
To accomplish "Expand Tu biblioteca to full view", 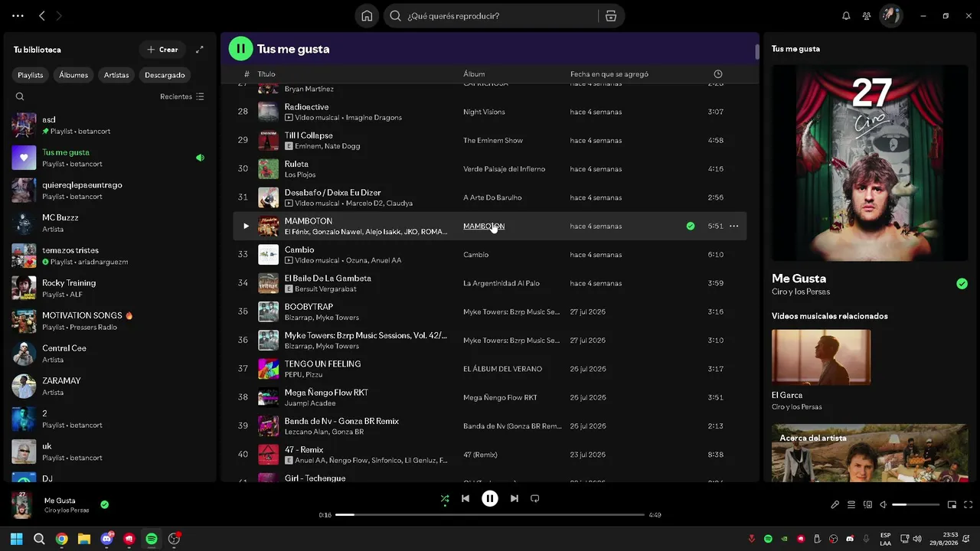I will 200,50.
